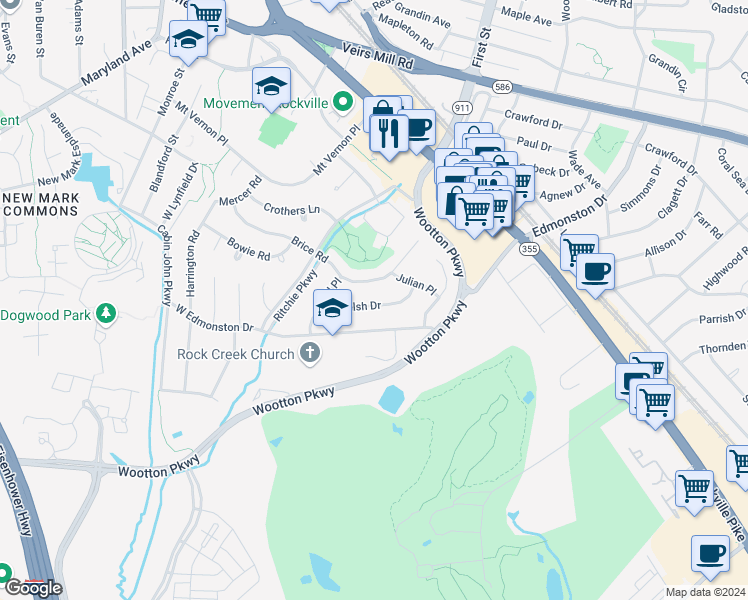The height and width of the screenshot is (600, 748).
Task: Click the Movement Rockville green pin
Action: [343, 102]
